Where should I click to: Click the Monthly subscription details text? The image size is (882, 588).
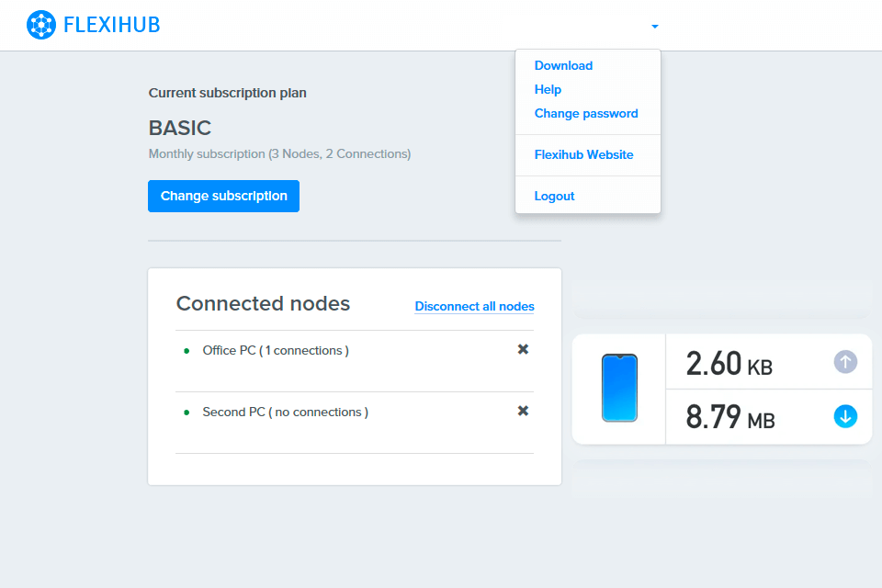pos(279,153)
